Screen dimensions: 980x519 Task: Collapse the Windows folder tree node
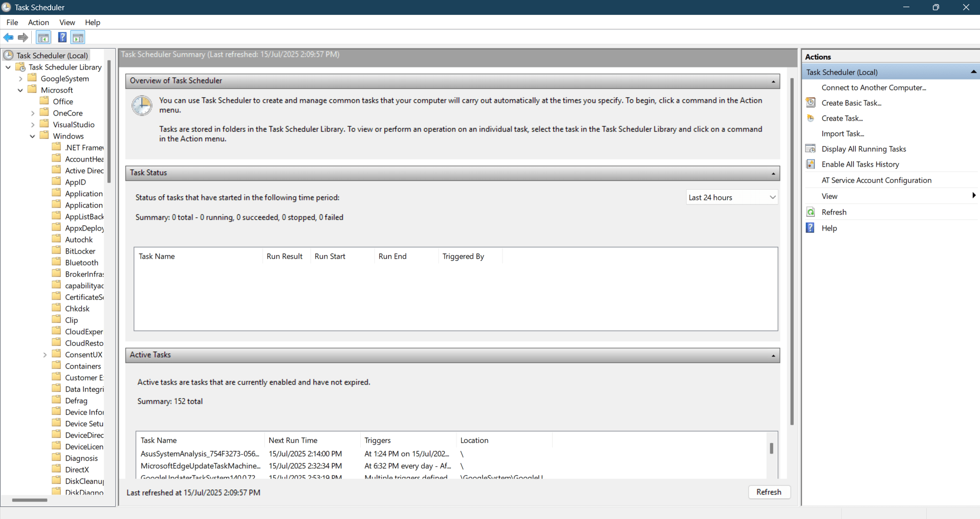pyautogui.click(x=33, y=137)
